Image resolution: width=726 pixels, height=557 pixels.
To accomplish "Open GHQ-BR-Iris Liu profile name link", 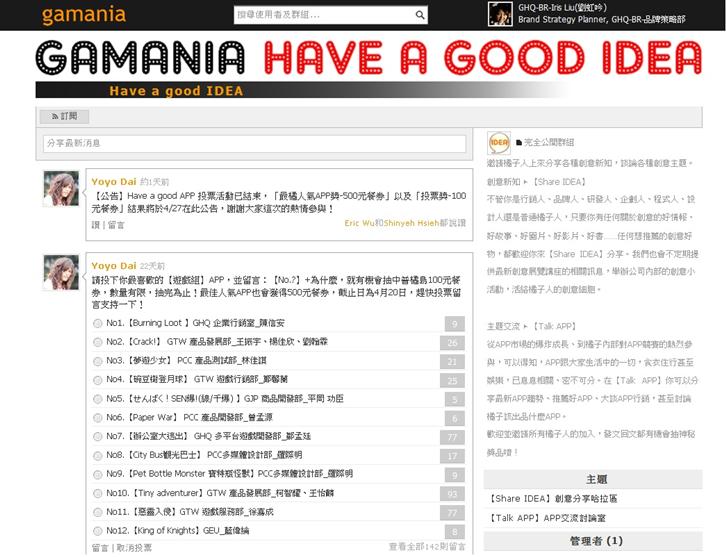I will (x=562, y=7).
